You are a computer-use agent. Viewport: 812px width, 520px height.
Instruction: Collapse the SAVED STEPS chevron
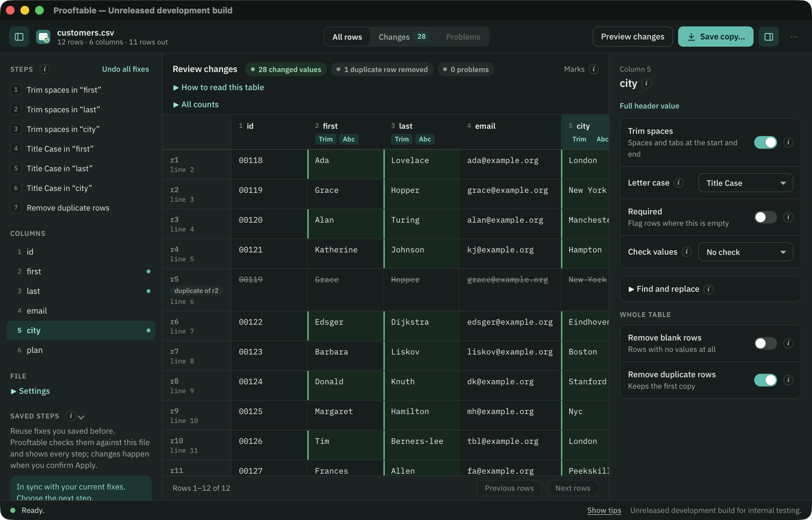tap(81, 417)
